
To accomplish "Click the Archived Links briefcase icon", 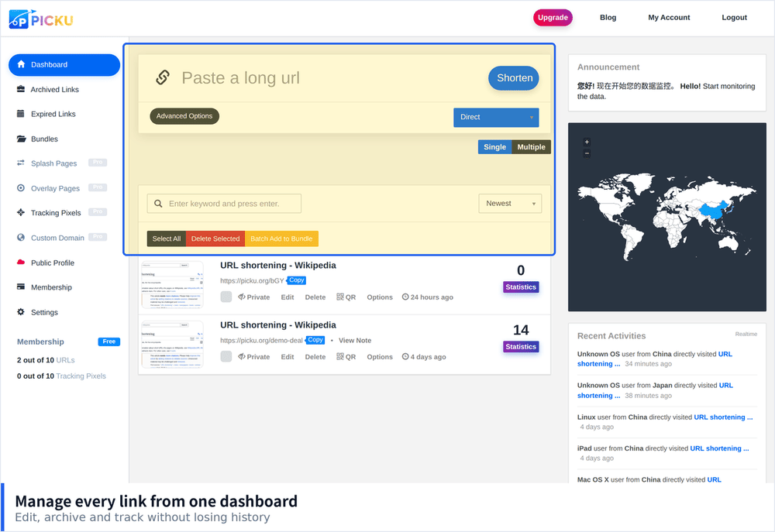I will click(21, 89).
